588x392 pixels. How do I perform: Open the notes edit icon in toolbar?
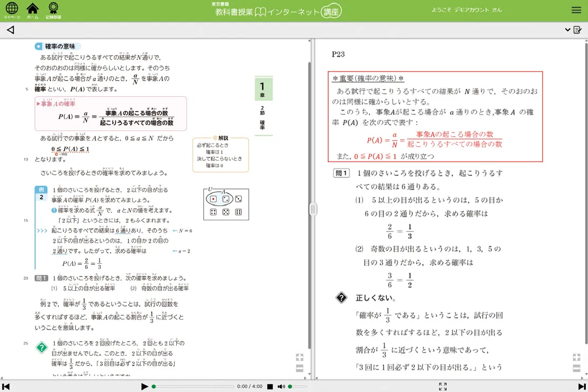pos(577,30)
